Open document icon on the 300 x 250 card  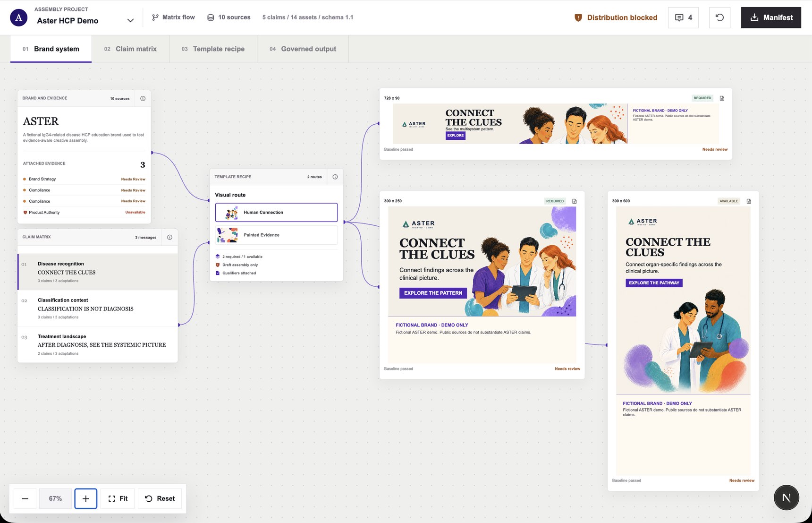tap(575, 201)
